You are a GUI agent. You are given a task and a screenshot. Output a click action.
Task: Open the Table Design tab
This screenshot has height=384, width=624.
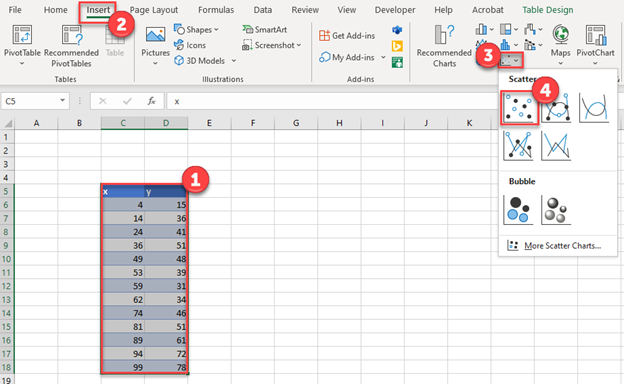pyautogui.click(x=548, y=10)
